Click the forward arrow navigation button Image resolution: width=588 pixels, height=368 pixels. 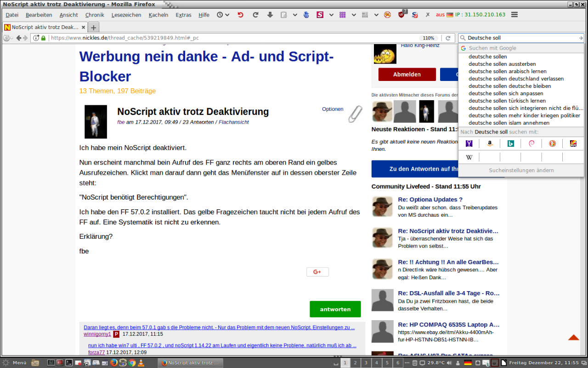(x=26, y=38)
